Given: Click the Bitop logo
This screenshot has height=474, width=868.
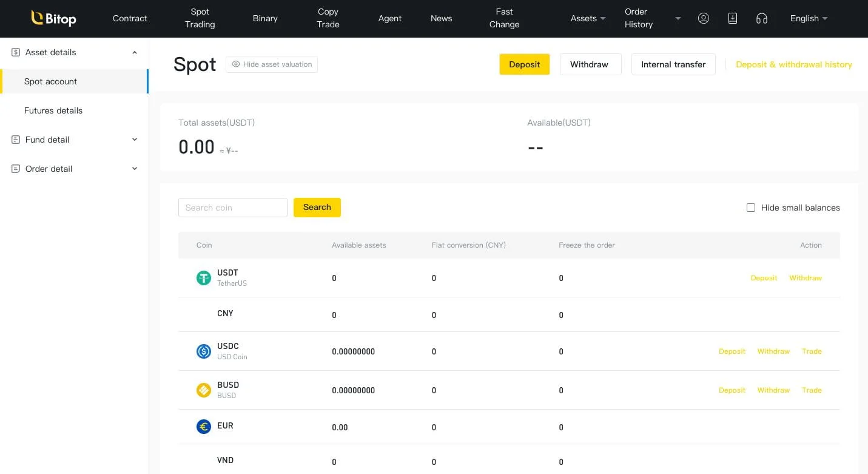Looking at the screenshot, I should point(53,18).
